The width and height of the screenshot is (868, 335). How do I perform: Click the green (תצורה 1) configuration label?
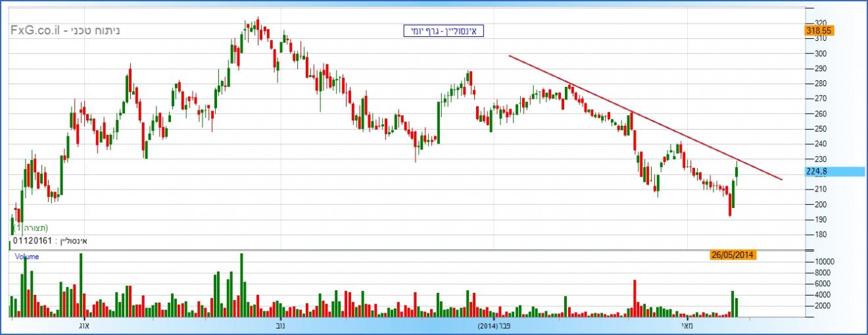(x=33, y=228)
